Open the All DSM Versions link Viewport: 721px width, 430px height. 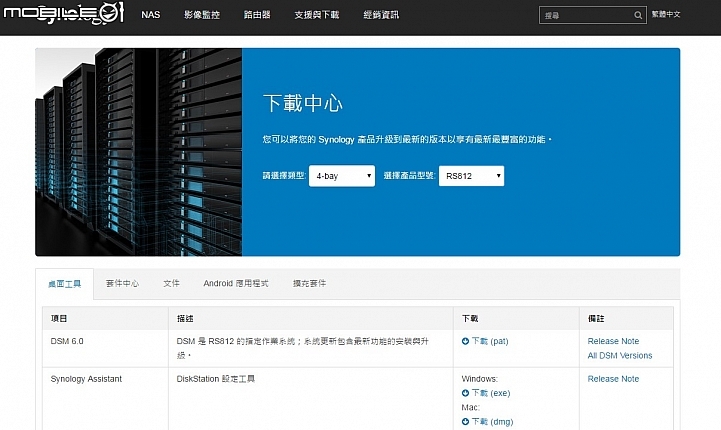click(x=620, y=355)
